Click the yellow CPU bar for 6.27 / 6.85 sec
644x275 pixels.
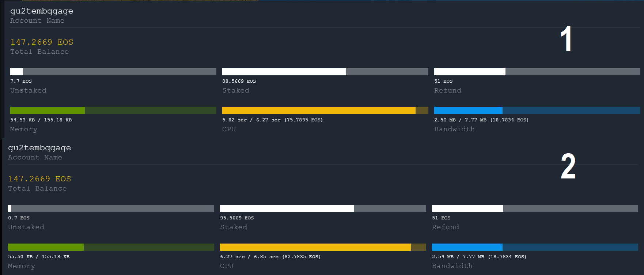(x=323, y=247)
